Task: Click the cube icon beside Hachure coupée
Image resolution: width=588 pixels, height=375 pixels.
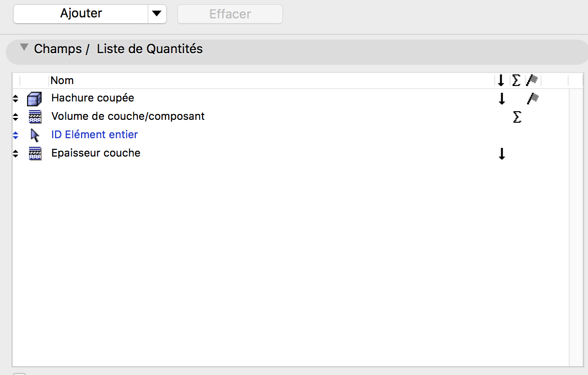Action: [34, 99]
